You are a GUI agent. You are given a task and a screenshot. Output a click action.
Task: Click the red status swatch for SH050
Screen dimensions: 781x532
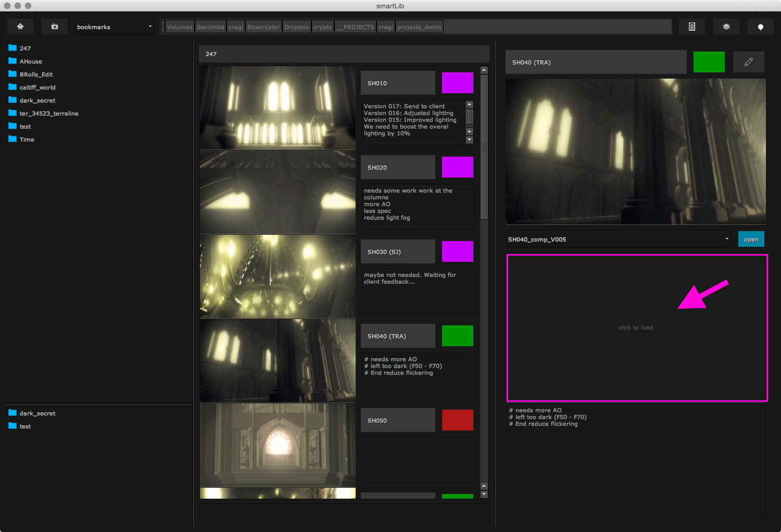458,420
